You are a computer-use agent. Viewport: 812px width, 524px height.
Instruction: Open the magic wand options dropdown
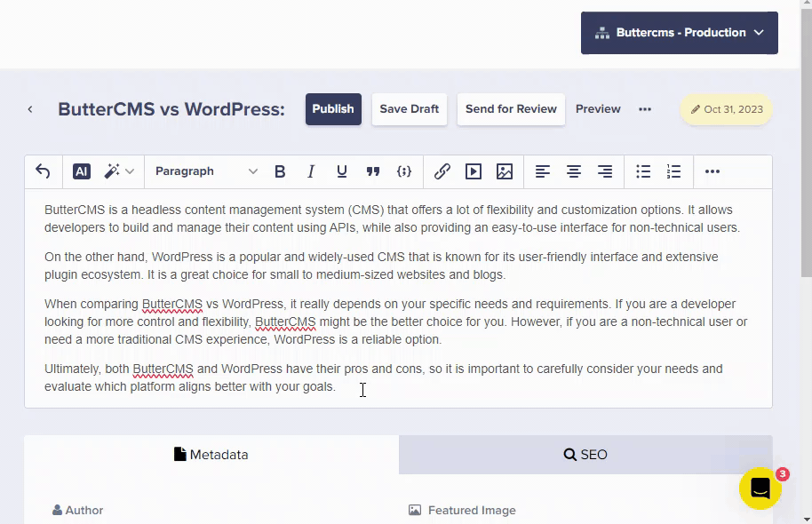(119, 171)
